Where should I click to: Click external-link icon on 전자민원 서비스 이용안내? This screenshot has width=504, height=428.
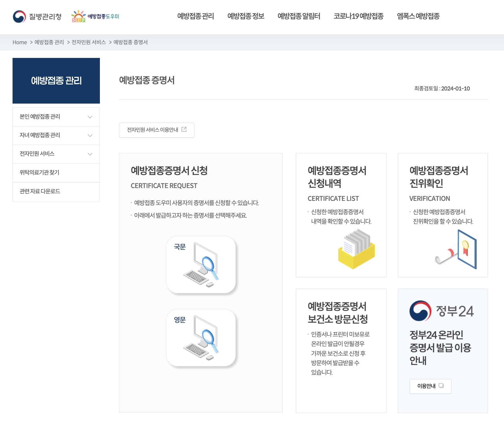tap(184, 130)
